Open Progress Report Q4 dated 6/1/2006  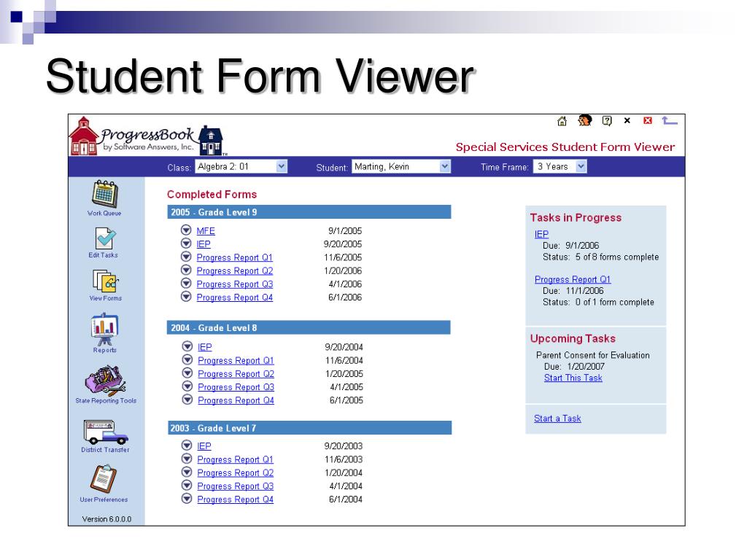(x=235, y=297)
